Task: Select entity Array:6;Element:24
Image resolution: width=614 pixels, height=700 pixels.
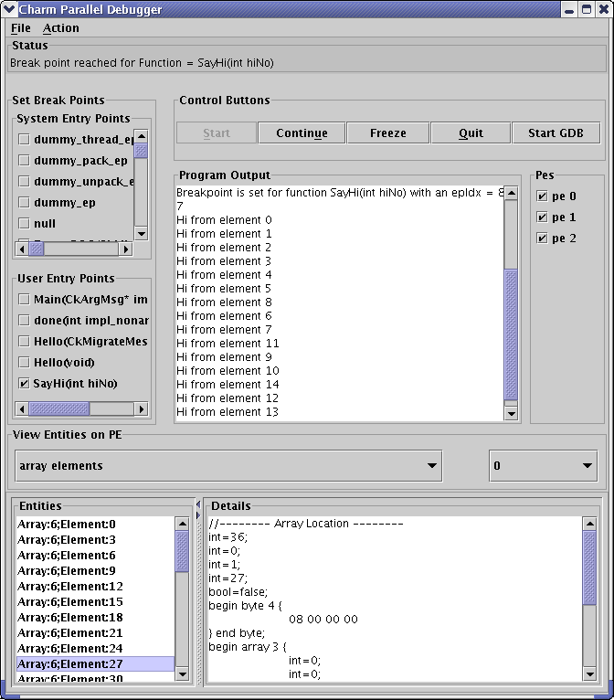Action: 96,649
